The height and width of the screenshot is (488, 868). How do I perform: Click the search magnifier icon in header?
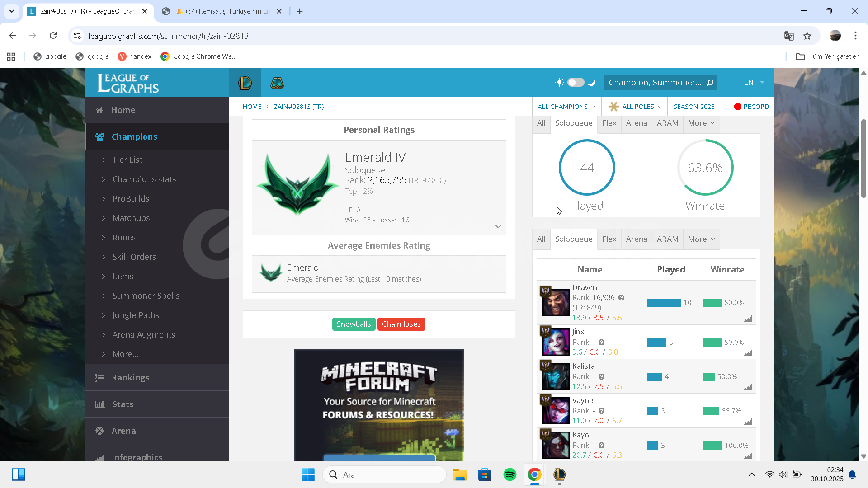(x=710, y=83)
